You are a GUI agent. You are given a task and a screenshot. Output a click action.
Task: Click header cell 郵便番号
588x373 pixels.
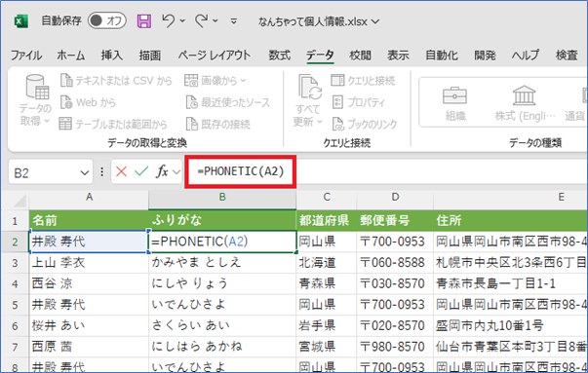[x=395, y=220]
